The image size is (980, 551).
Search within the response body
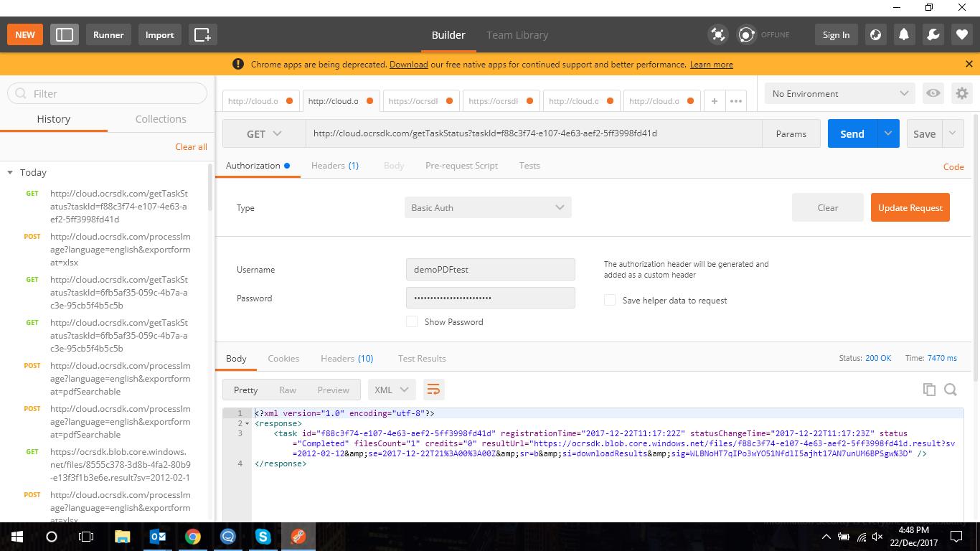tap(951, 390)
